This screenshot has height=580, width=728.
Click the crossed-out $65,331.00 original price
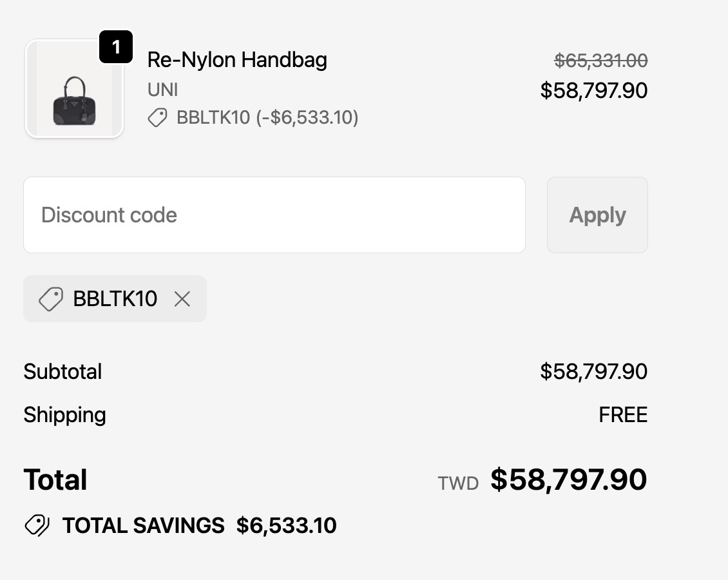click(x=600, y=61)
